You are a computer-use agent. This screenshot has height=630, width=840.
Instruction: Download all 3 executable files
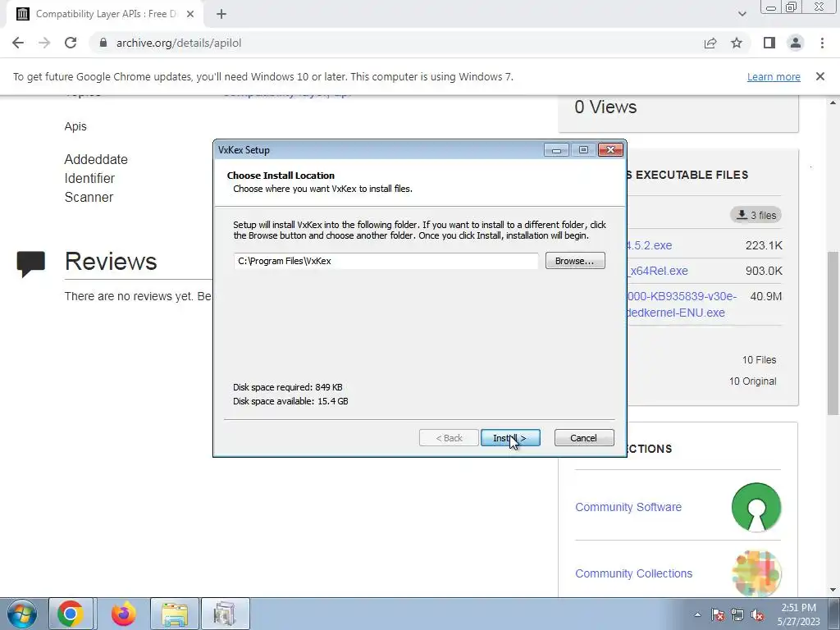(x=756, y=215)
